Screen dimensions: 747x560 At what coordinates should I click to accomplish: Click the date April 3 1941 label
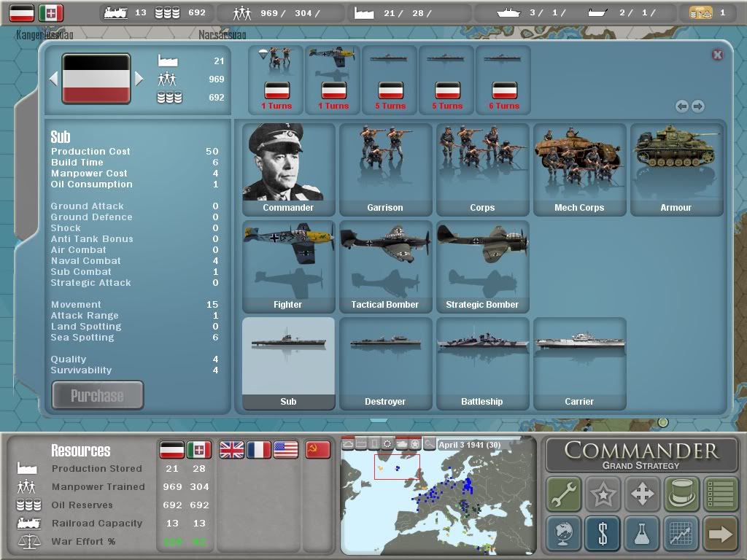coord(469,445)
